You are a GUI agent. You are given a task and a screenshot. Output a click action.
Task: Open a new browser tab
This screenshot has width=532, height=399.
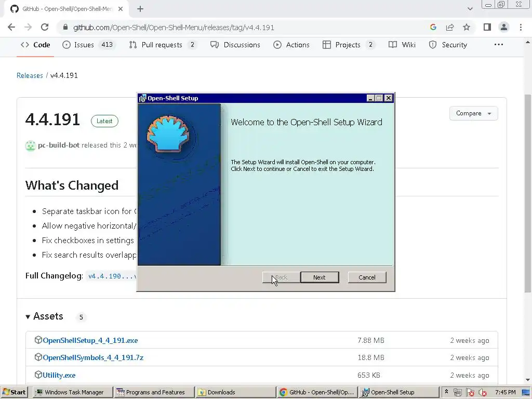140,9
